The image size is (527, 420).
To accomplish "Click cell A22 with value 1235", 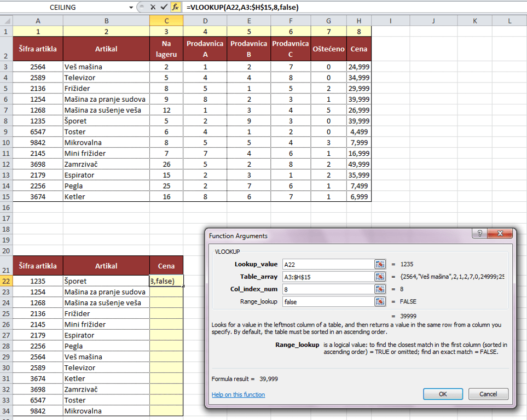I will point(38,281).
